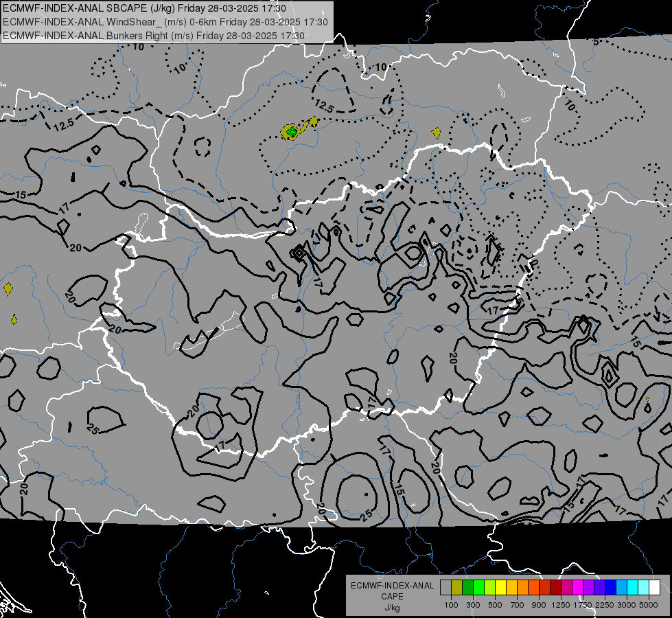The image size is (672, 618).
Task: Click the 3000 value under the color scale
Action: pyautogui.click(x=627, y=605)
